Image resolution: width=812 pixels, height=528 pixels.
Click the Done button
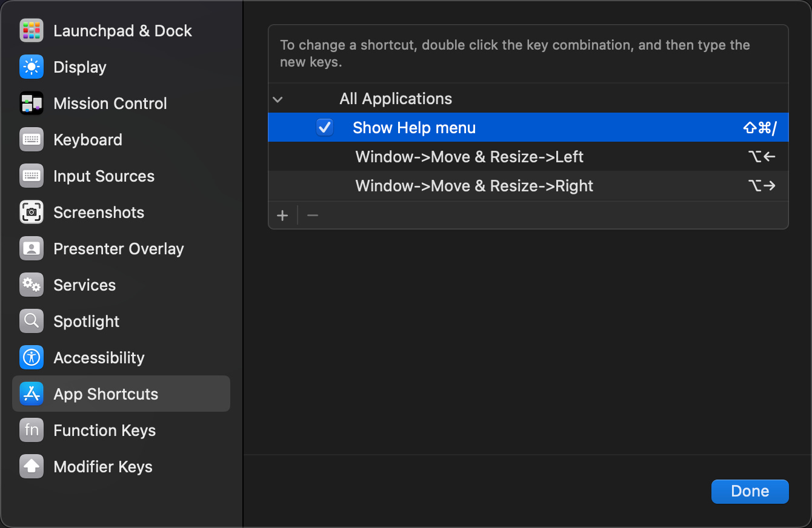pos(750,491)
